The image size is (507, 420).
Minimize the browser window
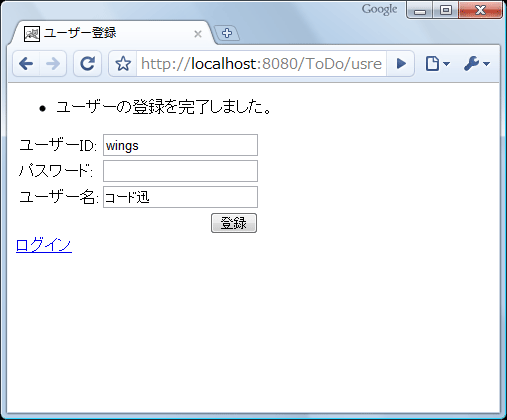(420, 10)
